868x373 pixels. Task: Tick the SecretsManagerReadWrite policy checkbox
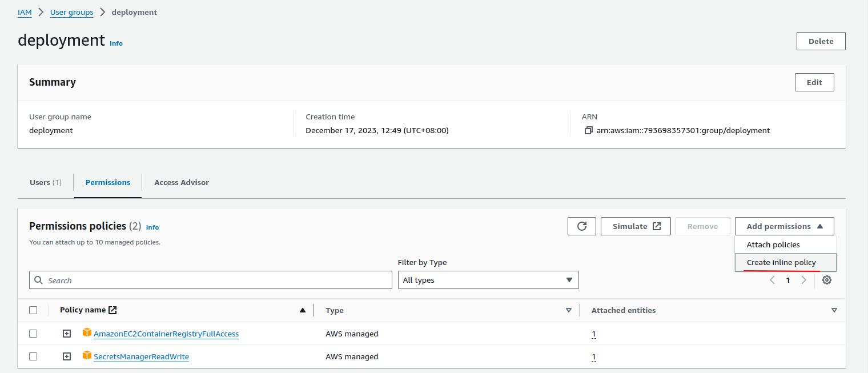[33, 356]
